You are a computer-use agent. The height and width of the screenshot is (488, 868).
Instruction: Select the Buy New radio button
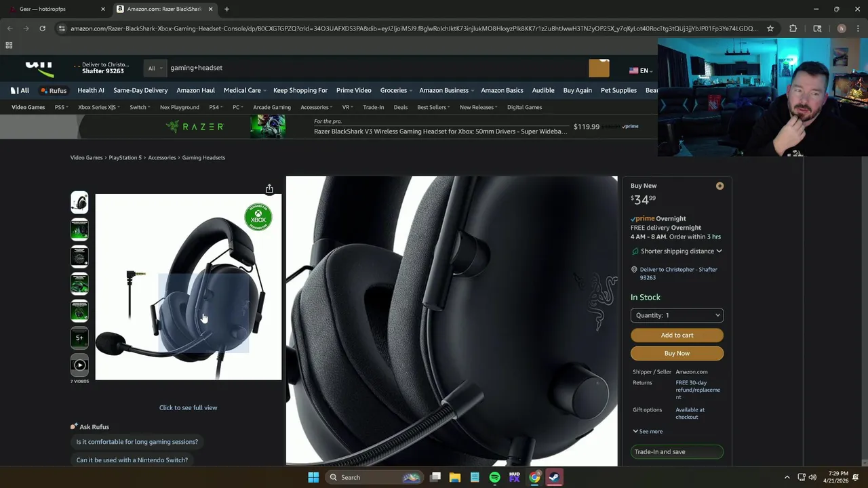click(x=719, y=186)
